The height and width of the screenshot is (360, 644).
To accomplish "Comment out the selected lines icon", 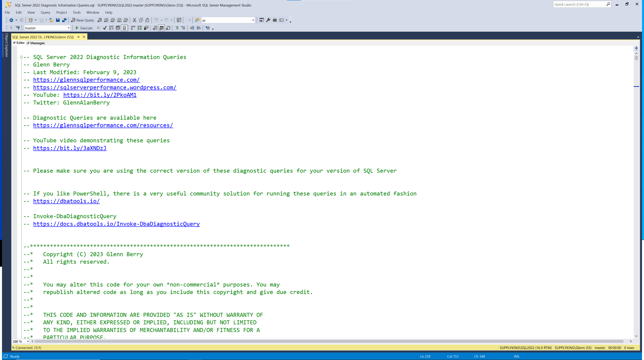I will click(177, 28).
